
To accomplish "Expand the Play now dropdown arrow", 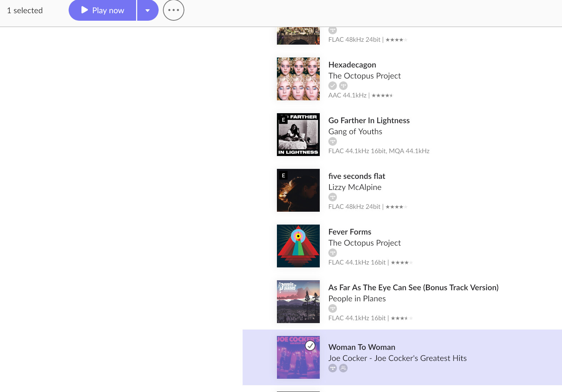I will (x=148, y=10).
